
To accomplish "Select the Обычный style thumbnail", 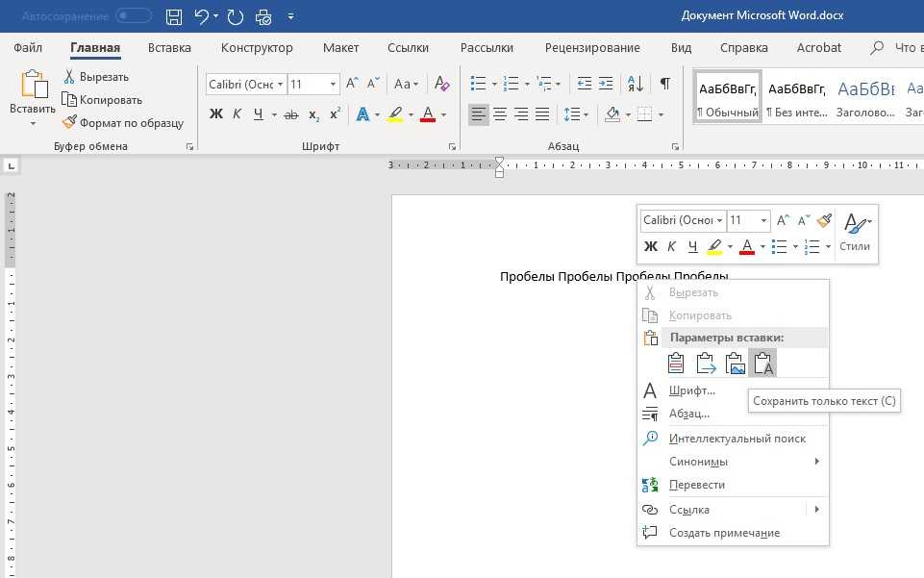I will (x=728, y=97).
